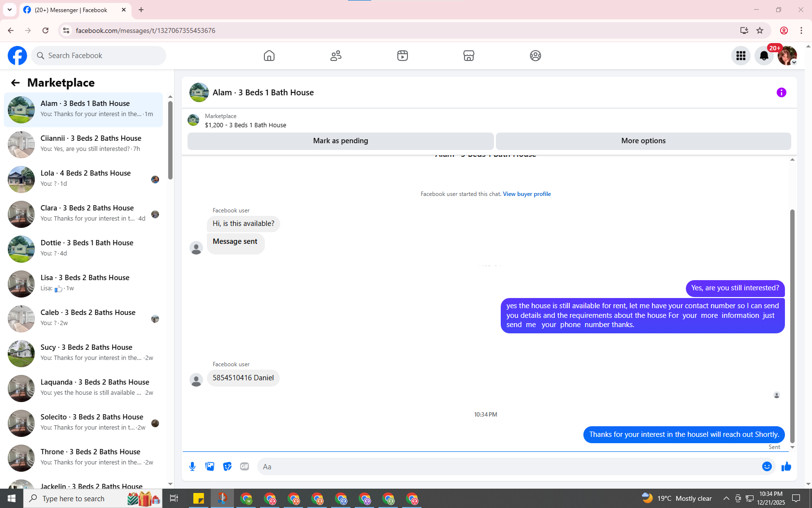This screenshot has width=812, height=508.
Task: Go to Home feed icon
Action: pyautogui.click(x=269, y=56)
